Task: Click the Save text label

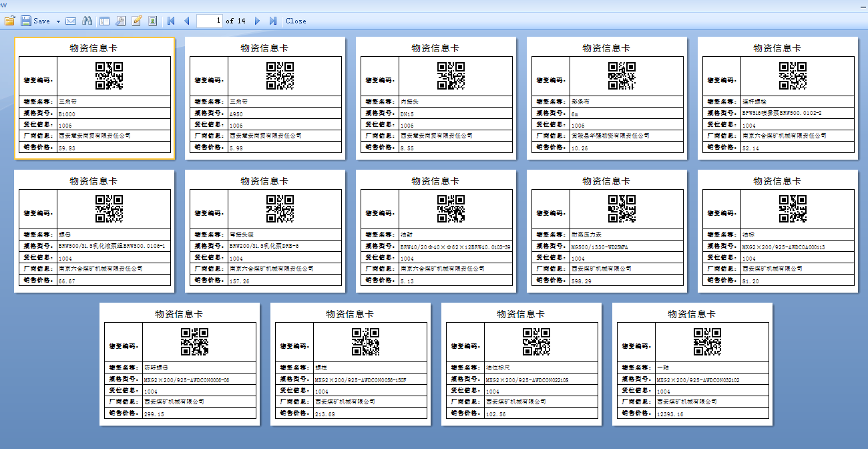Action: [x=41, y=21]
